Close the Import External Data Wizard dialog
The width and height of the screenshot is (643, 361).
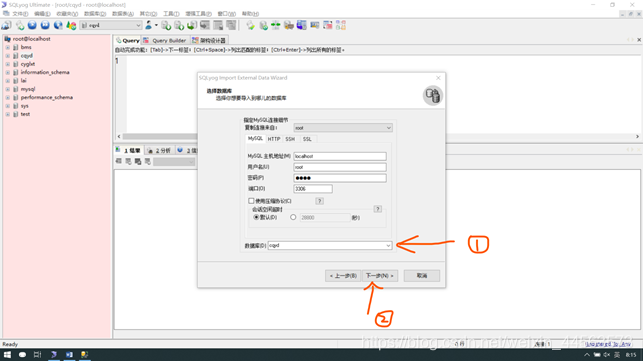point(438,78)
